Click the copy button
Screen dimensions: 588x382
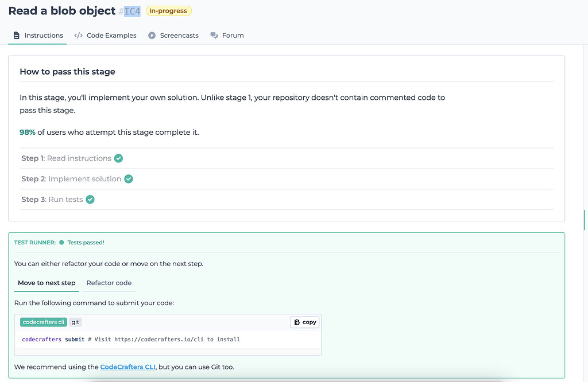click(304, 322)
